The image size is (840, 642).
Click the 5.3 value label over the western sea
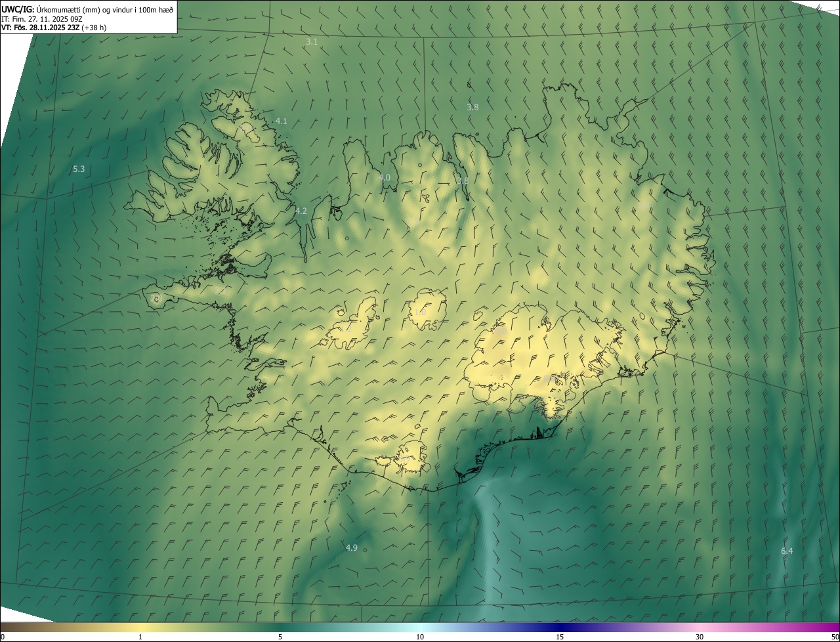79,169
